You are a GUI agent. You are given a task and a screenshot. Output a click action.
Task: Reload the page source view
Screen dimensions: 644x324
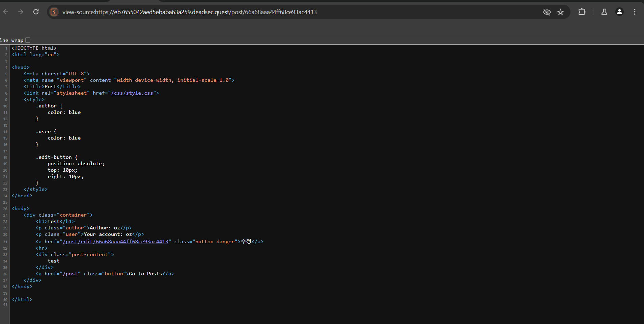36,12
